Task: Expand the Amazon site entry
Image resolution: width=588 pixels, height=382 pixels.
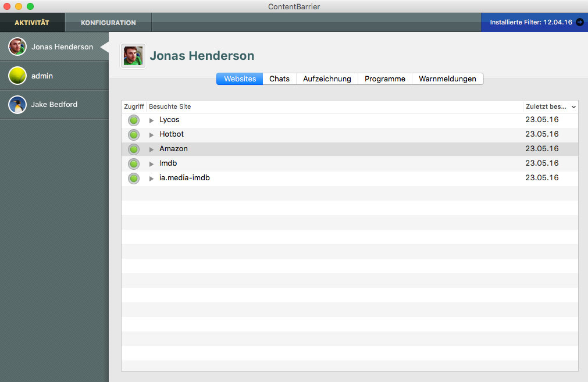Action: pyautogui.click(x=151, y=149)
